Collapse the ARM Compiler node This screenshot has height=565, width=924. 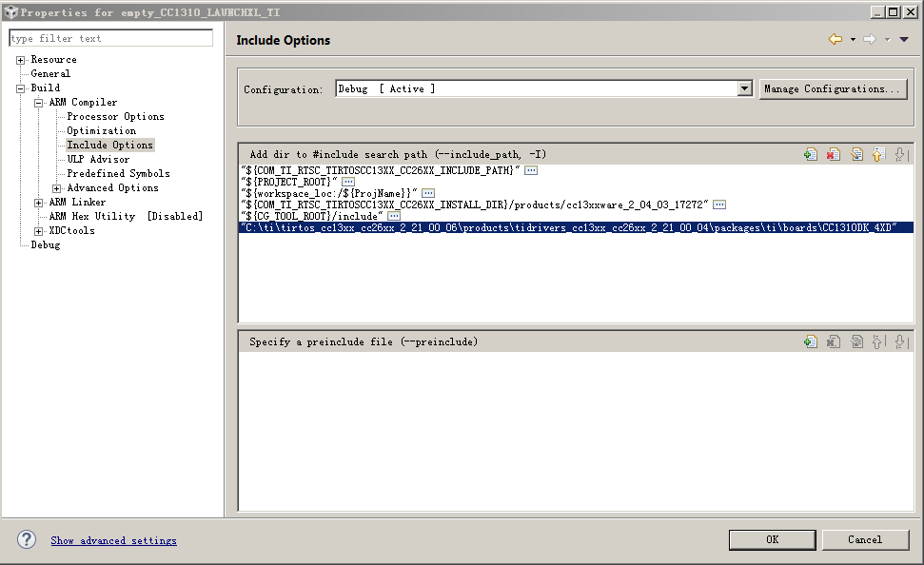[39, 103]
